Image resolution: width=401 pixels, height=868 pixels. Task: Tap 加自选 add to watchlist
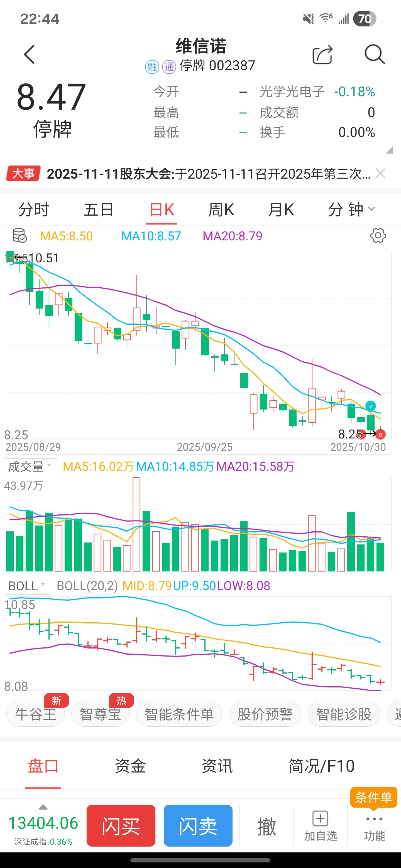[x=321, y=826]
